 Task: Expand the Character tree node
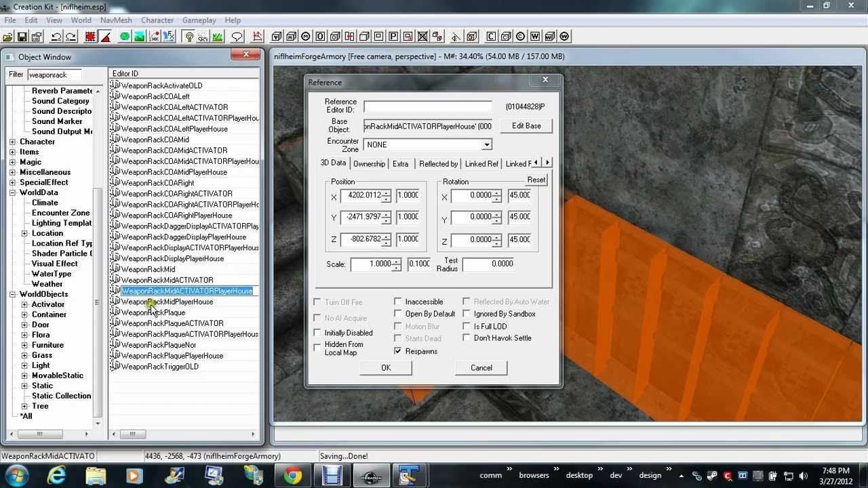[x=12, y=142]
